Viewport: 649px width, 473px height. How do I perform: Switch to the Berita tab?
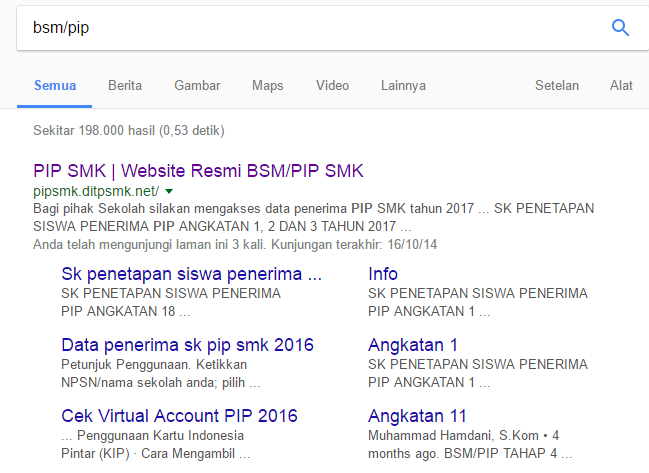tap(125, 86)
